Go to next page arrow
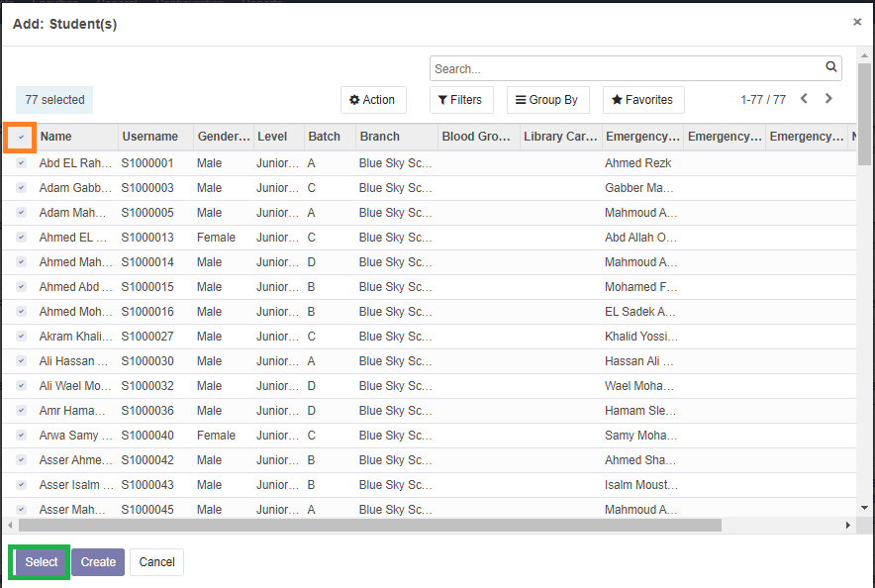 [x=828, y=99]
